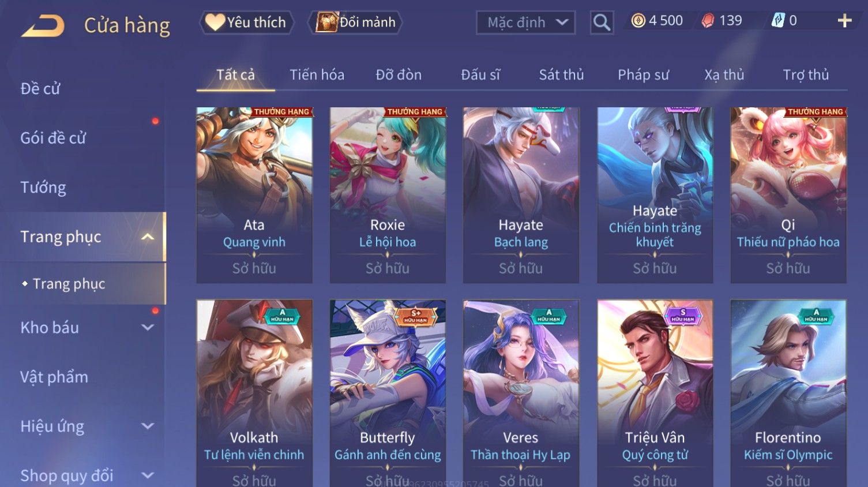Click the gold coin currency icon
The image size is (868, 487).
click(638, 21)
